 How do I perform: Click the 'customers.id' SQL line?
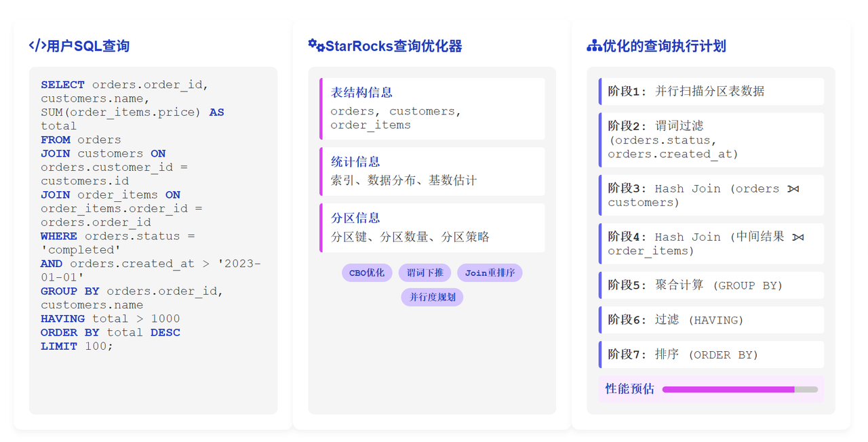click(85, 181)
